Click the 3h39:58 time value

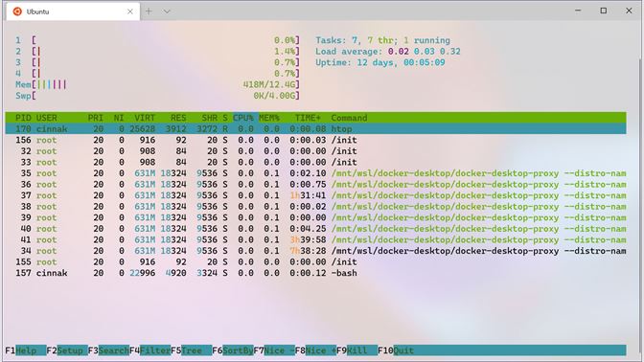[x=308, y=239]
